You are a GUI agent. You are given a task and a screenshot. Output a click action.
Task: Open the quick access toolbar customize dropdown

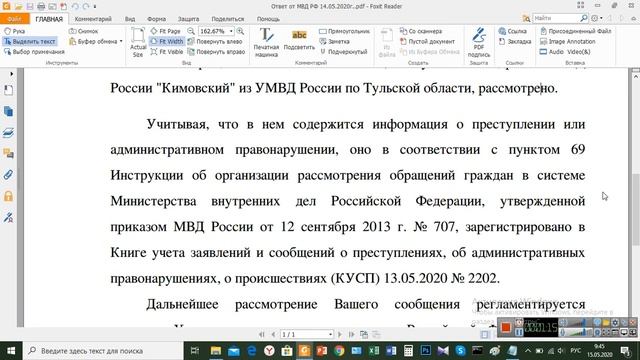point(95,7)
